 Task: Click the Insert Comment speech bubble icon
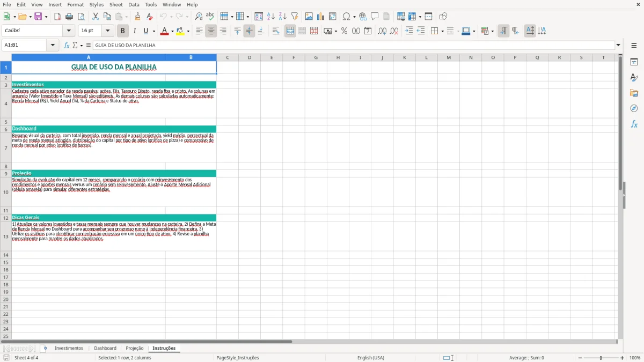375,17
